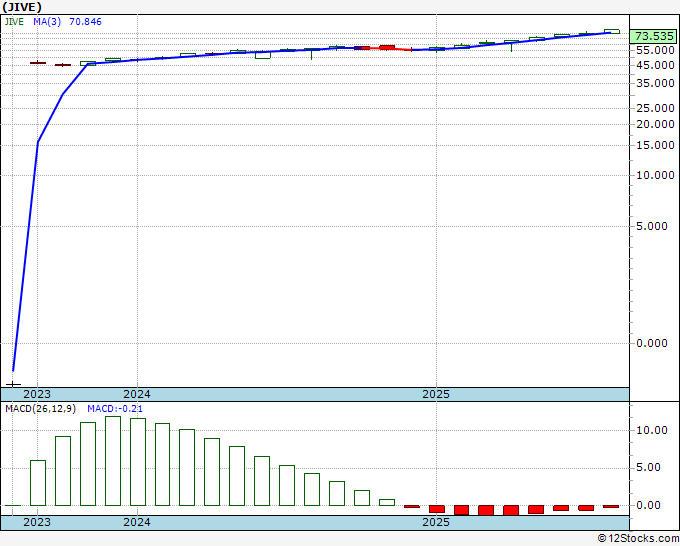
Task: Click the 35.000 price axis label
Action: click(x=655, y=83)
